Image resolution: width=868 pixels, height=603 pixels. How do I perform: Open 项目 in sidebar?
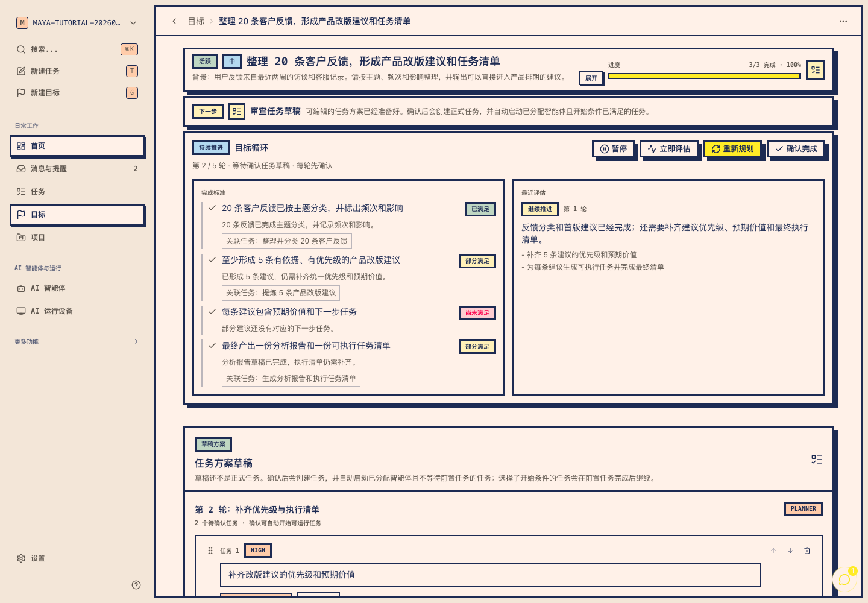(77, 238)
